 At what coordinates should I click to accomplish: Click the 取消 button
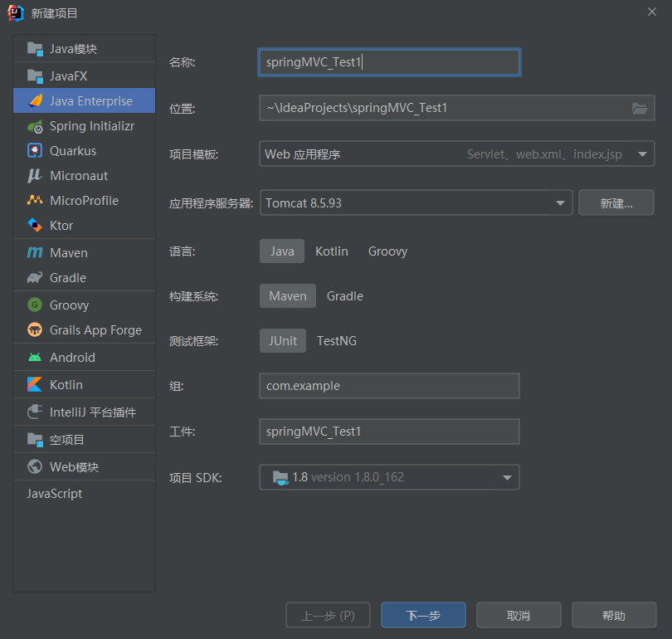coord(519,615)
